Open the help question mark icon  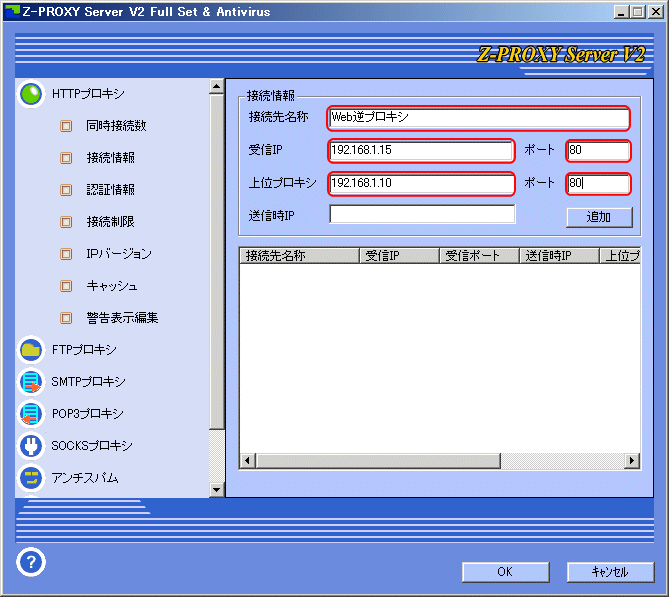31,562
